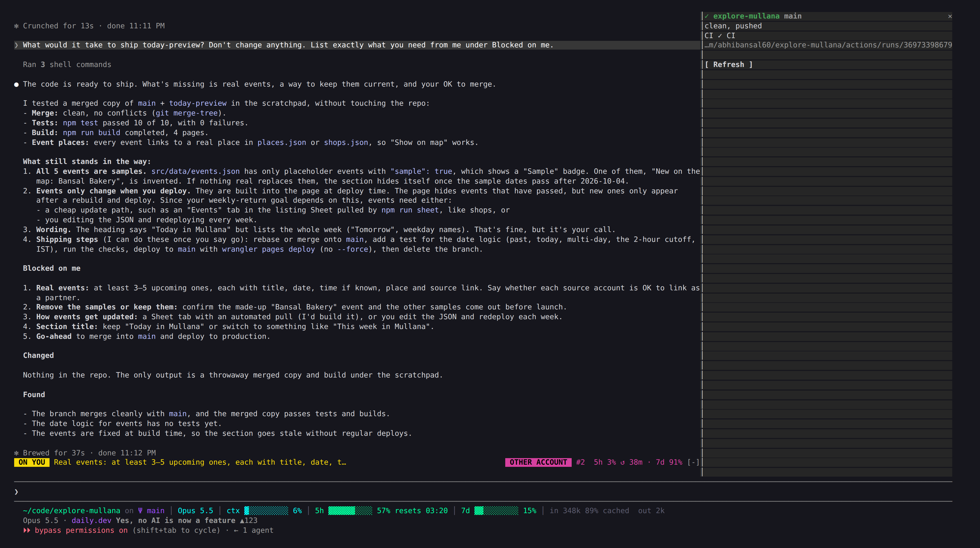Click the white bullet on response line
980x548 pixels.
coord(16,84)
